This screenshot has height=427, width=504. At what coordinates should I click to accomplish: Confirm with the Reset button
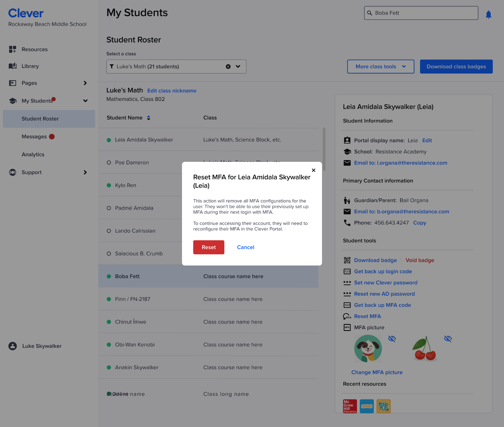[x=209, y=247]
